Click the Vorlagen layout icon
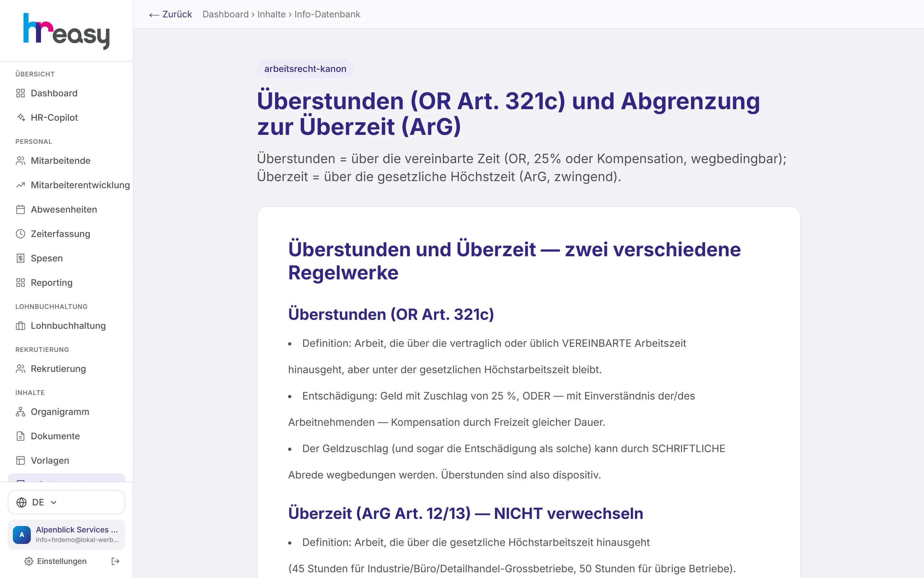Image resolution: width=924 pixels, height=578 pixels. click(21, 461)
